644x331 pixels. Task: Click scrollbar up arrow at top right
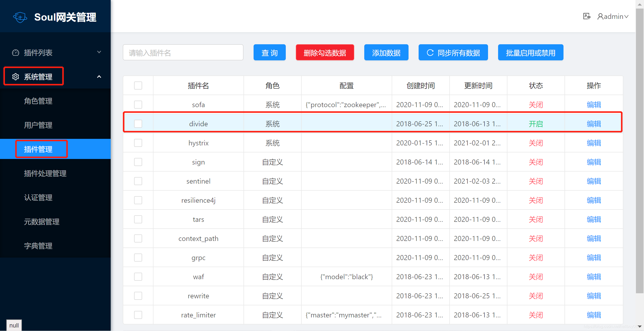tap(640, 4)
